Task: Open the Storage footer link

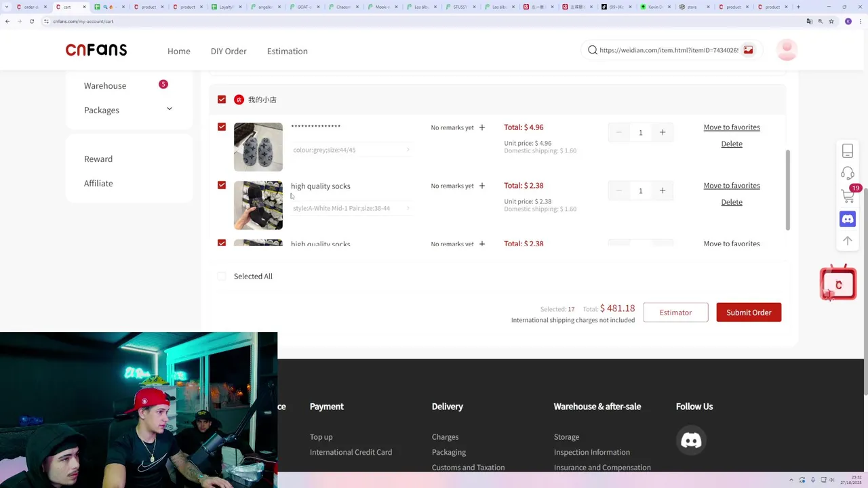Action: point(566,437)
